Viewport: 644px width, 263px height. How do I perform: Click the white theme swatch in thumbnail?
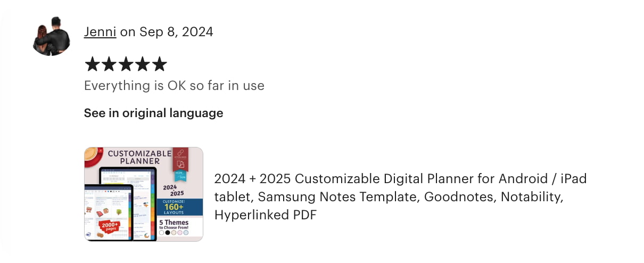coord(161,233)
